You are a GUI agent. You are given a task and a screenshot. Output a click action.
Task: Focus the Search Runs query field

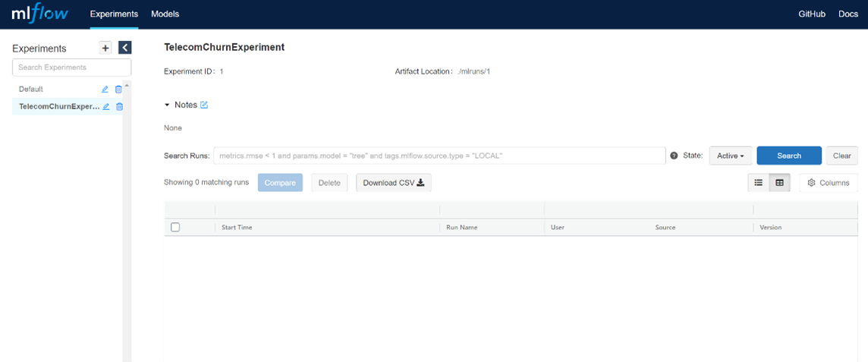[x=439, y=156]
